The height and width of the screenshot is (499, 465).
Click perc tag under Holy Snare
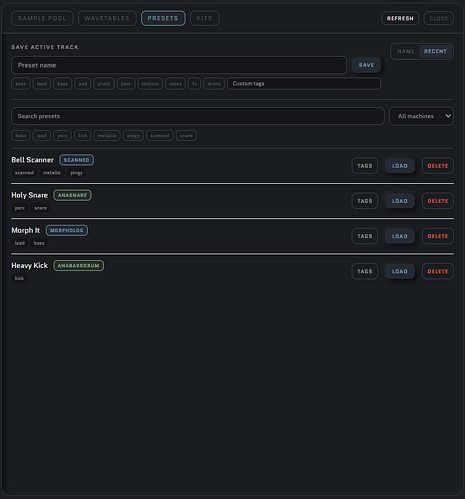20,208
